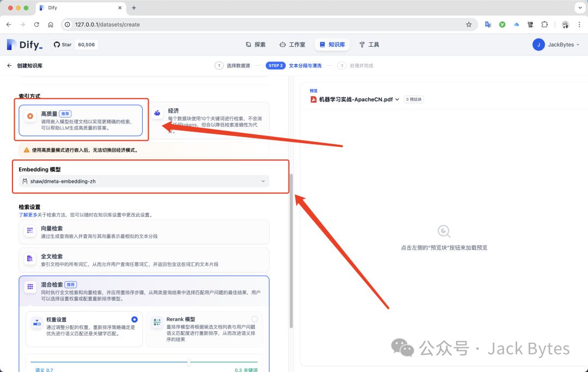Viewport: 588px width, 372px height.
Task: Click the browser back arrow
Action: (9, 24)
